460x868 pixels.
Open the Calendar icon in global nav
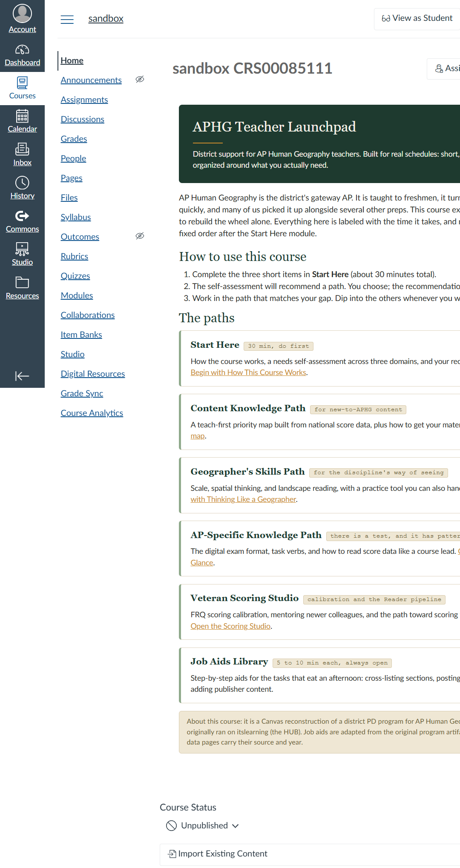point(22,116)
